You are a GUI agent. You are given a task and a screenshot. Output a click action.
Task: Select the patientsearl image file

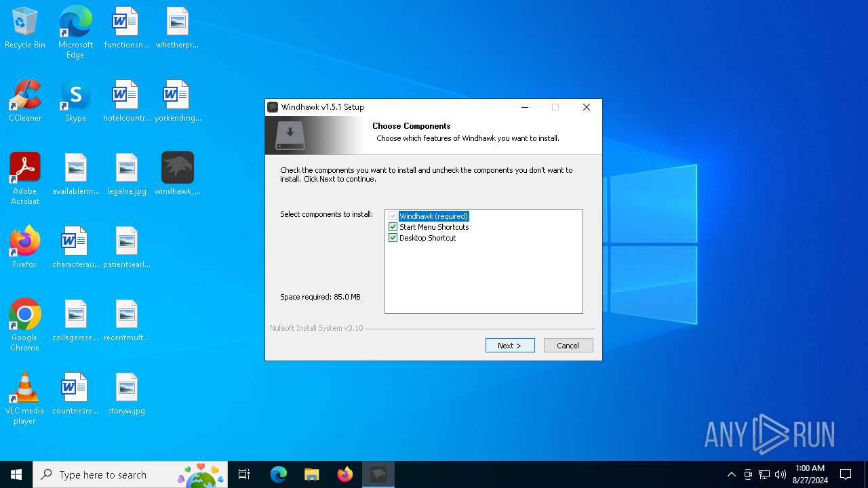126,248
